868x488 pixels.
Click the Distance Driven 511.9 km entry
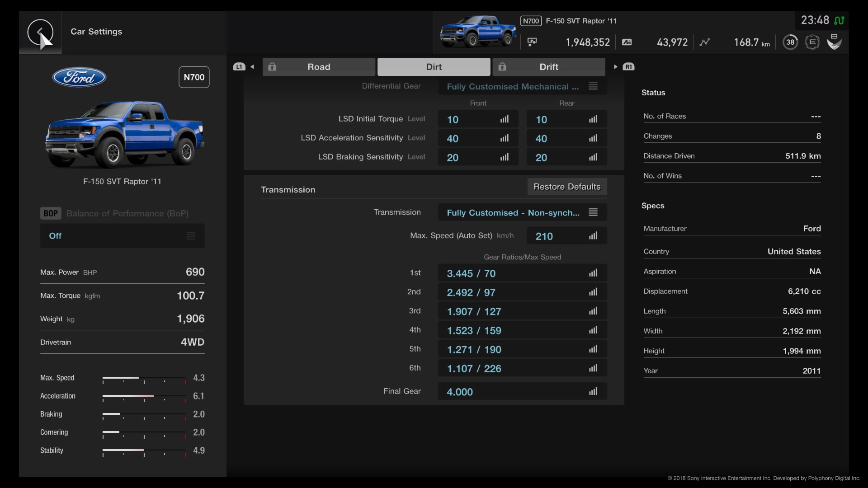pos(732,156)
